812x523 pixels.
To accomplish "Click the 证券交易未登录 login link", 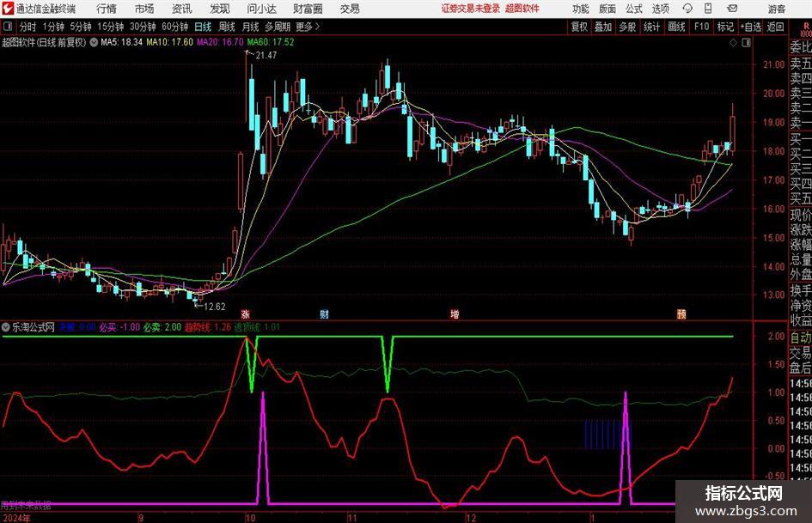I will (471, 9).
